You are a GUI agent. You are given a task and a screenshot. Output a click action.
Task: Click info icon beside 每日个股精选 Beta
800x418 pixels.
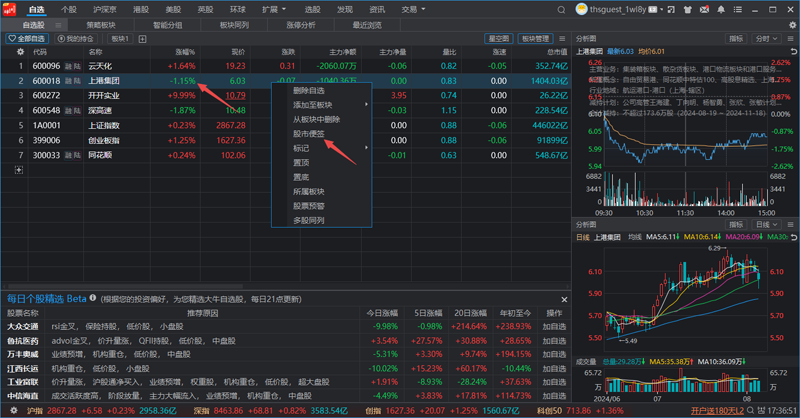click(x=93, y=298)
